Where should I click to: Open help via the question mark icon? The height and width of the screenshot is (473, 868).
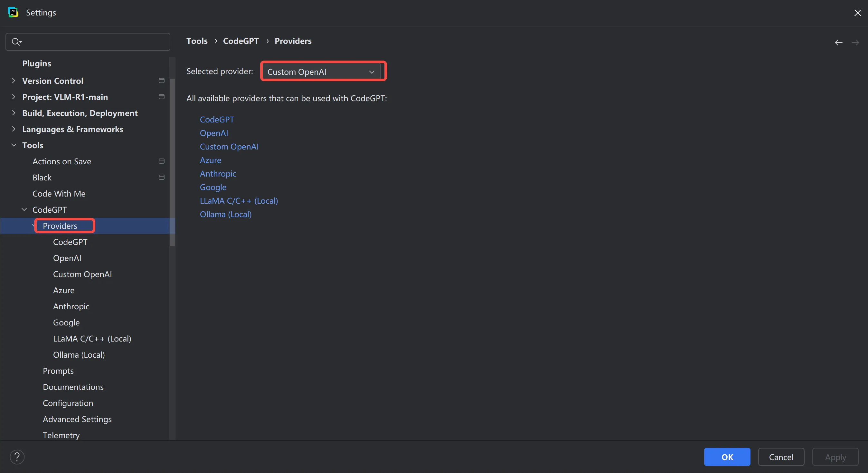(x=17, y=457)
